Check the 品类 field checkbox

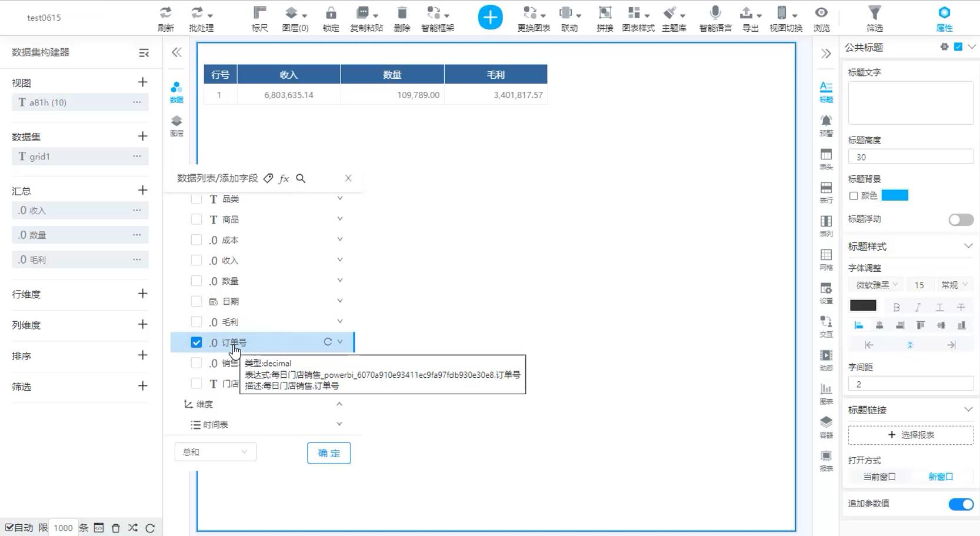point(196,199)
